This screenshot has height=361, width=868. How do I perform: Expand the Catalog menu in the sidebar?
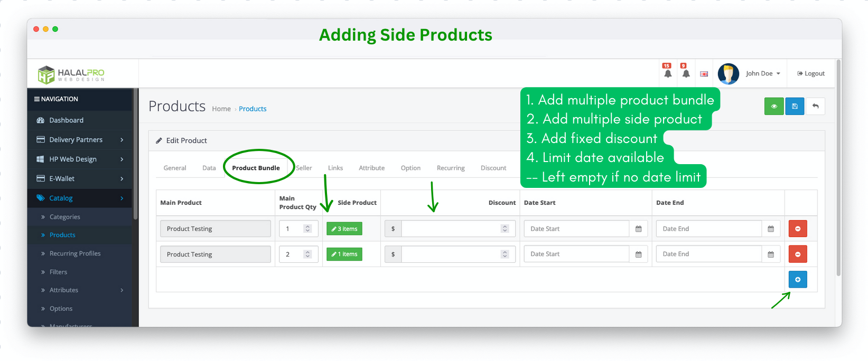pyautogui.click(x=61, y=198)
